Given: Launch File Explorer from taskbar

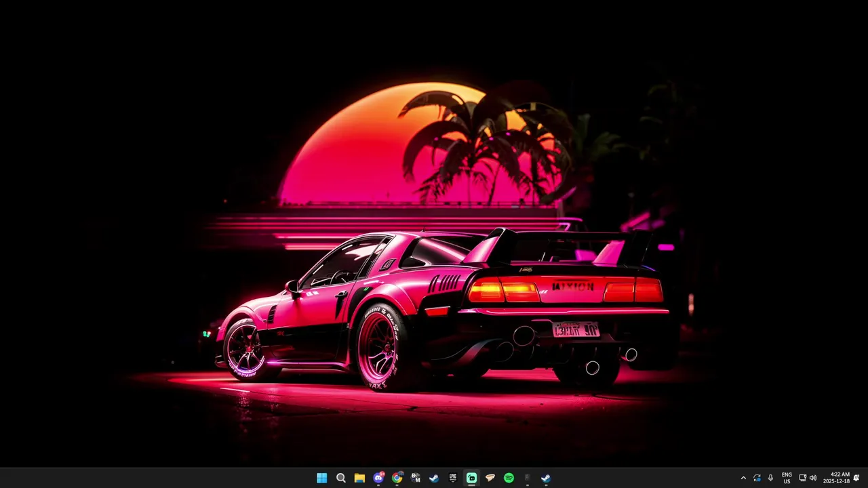Looking at the screenshot, I should [359, 478].
